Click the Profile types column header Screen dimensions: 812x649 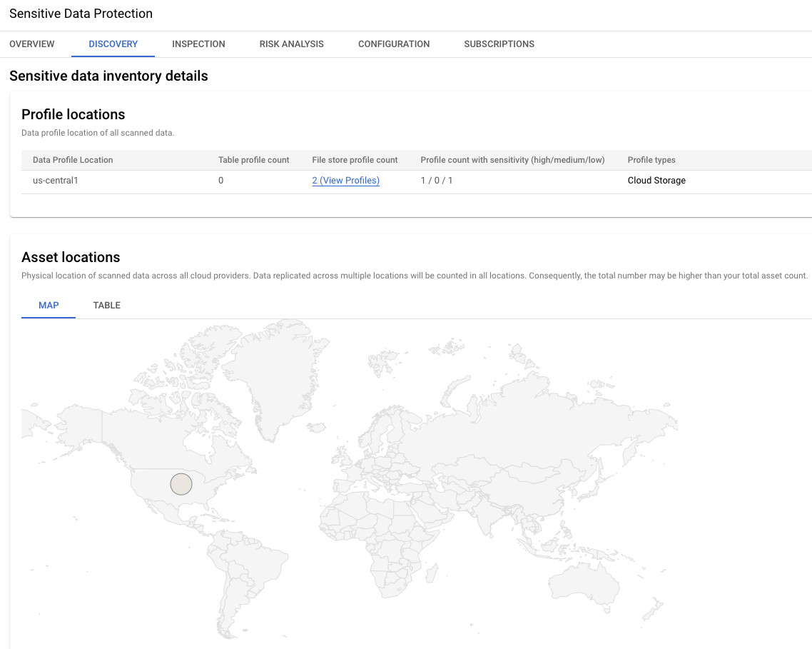[651, 160]
